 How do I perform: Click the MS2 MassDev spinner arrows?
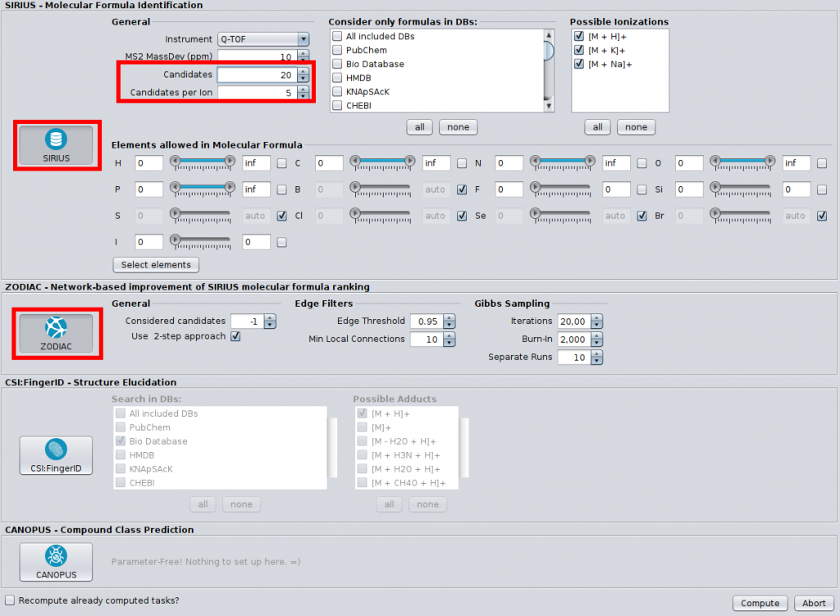click(304, 57)
